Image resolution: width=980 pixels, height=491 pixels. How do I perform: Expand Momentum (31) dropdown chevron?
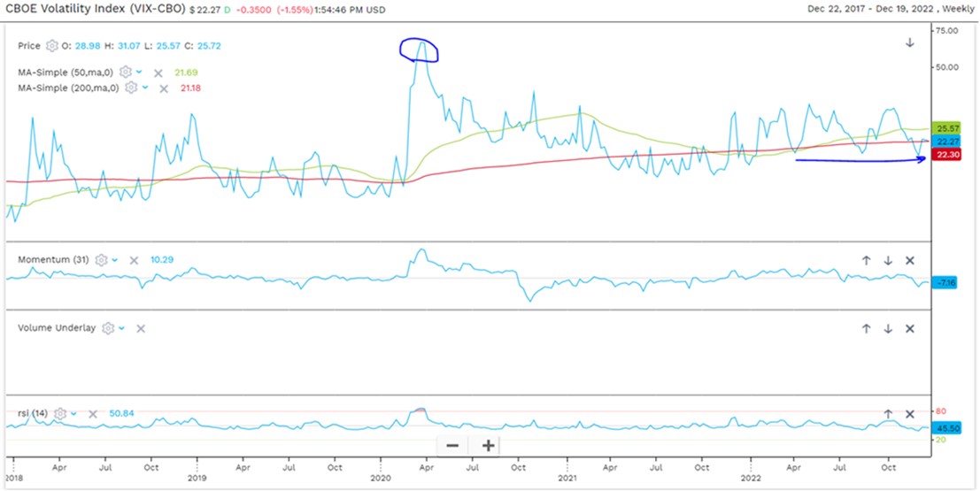pos(115,260)
